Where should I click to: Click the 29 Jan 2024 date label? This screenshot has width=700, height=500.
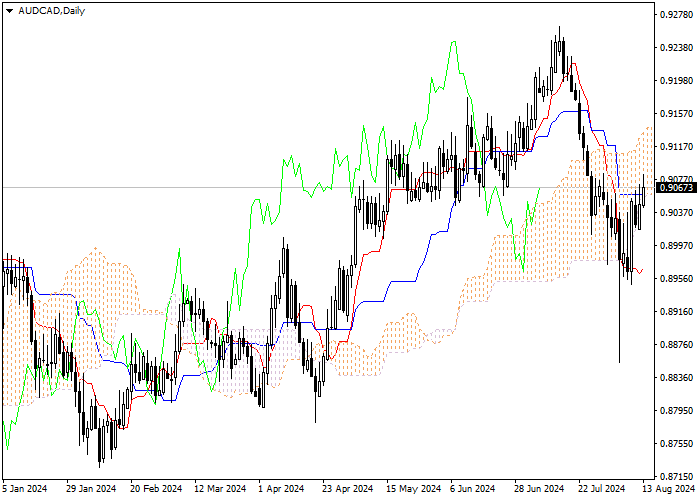click(91, 488)
